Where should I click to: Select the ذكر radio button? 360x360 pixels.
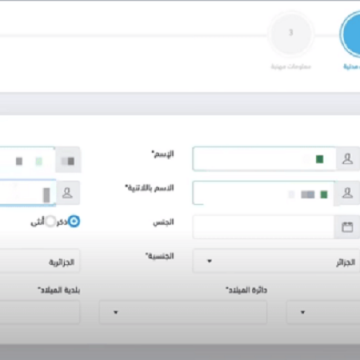tap(74, 221)
